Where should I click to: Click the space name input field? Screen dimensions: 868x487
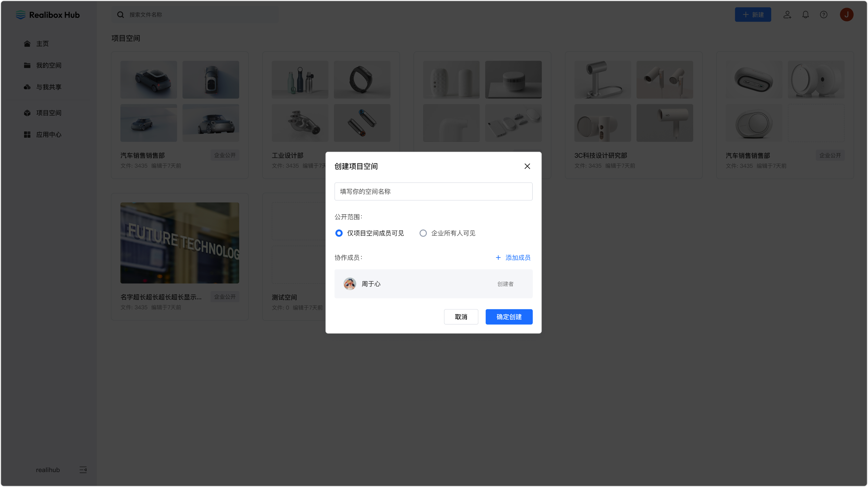tap(433, 192)
